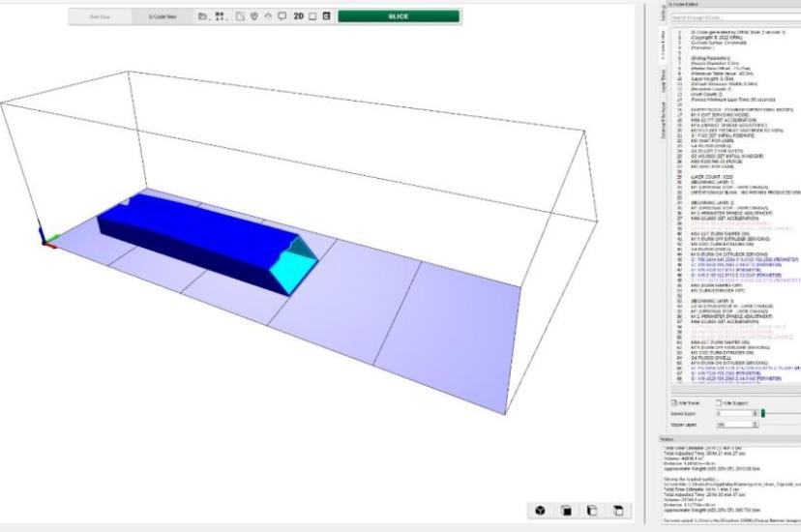Click the Layer Height parameter line
The image size is (801, 532).
pos(712,79)
